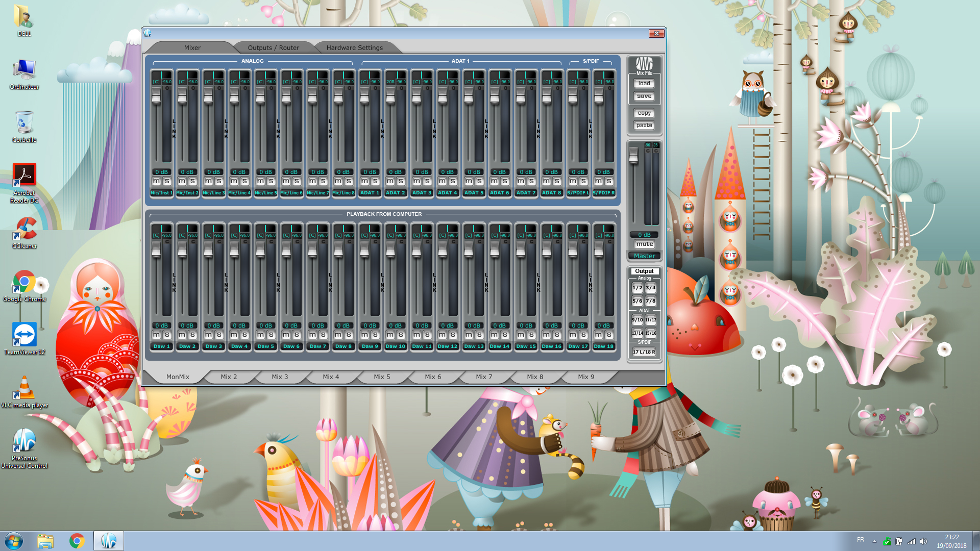
Task: Copy the current mix settings
Action: [644, 113]
